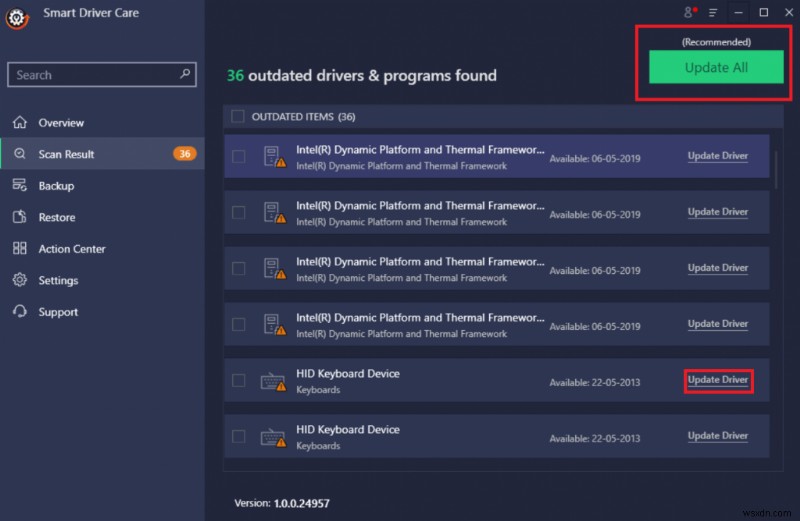Click the Action Center grid icon
Viewport: 800px width, 521px height.
click(x=20, y=249)
